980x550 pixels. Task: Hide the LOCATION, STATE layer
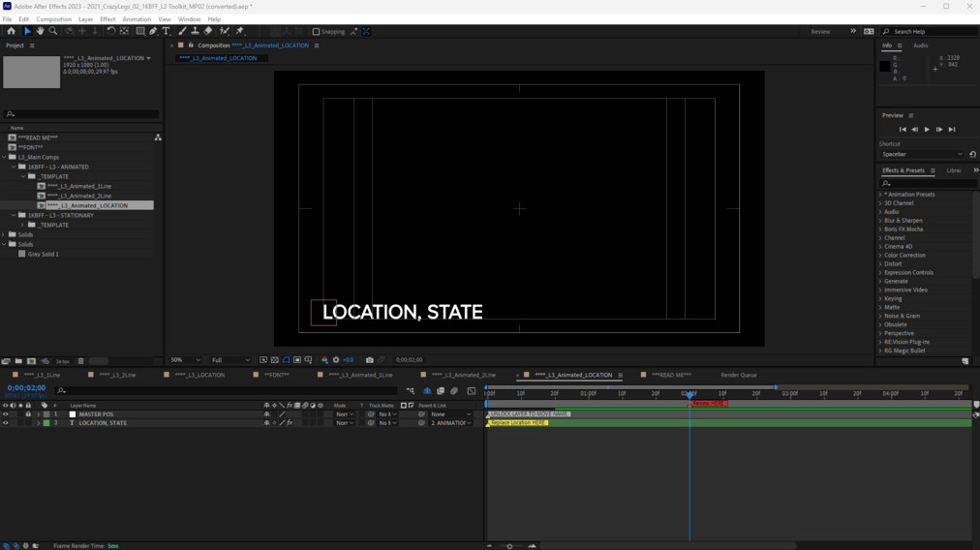5,423
